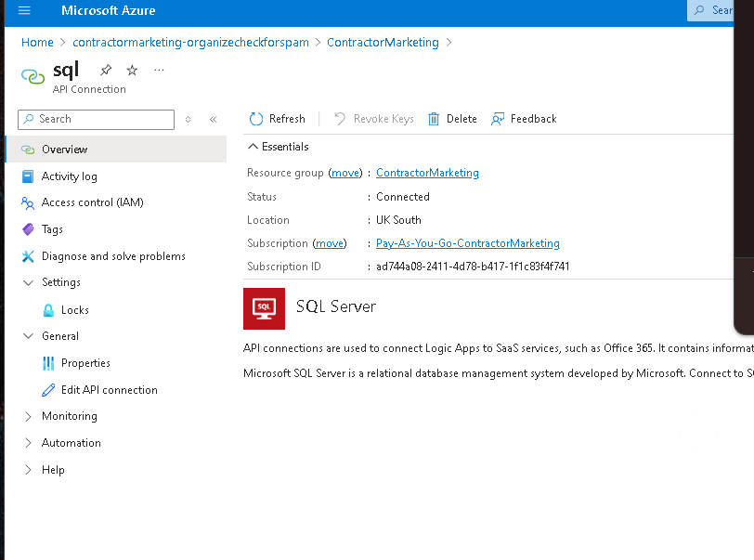The width and height of the screenshot is (754, 560).
Task: Collapse the sidebar with double chevron
Action: click(x=213, y=119)
